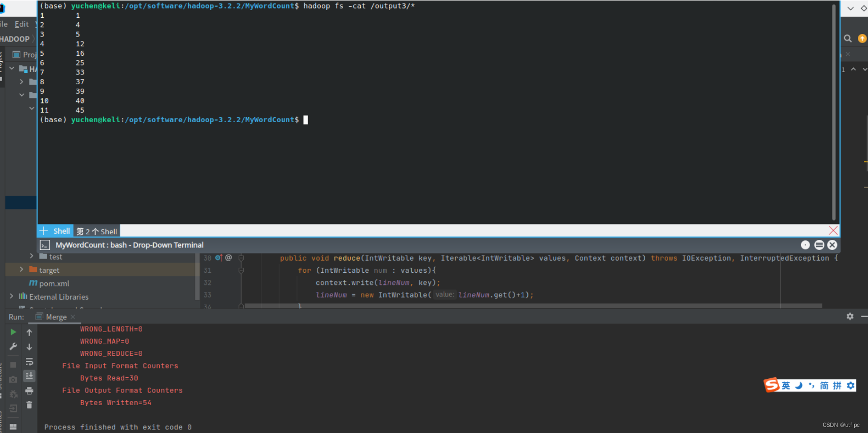868x433 pixels.
Task: Open pom.xml file
Action: 49,283
